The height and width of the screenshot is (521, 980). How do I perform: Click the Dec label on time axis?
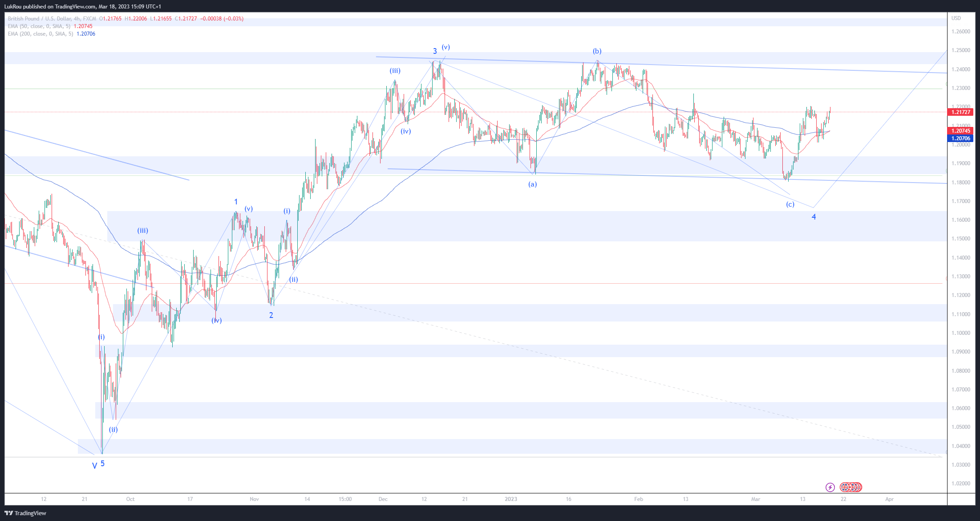(383, 499)
